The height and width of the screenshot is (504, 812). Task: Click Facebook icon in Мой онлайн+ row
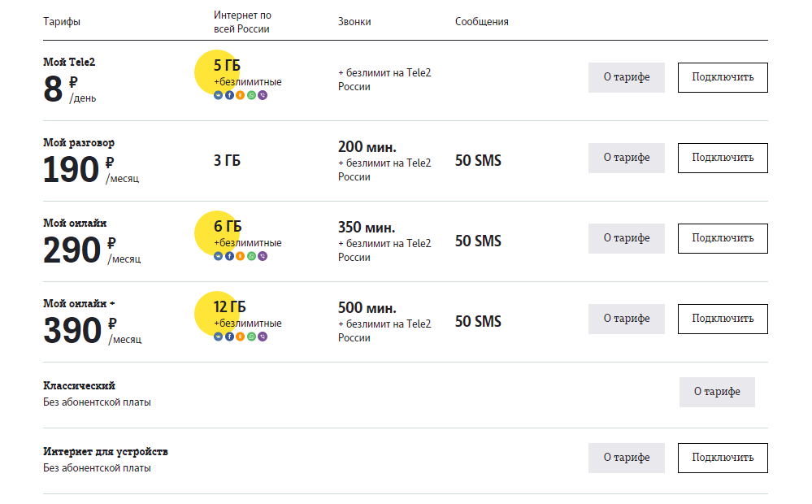click(229, 337)
